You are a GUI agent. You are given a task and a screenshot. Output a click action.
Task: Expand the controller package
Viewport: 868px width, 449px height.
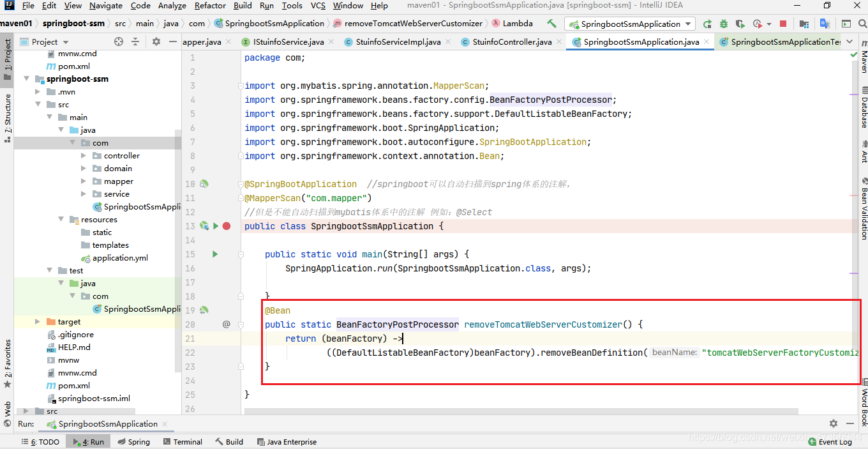coord(84,156)
